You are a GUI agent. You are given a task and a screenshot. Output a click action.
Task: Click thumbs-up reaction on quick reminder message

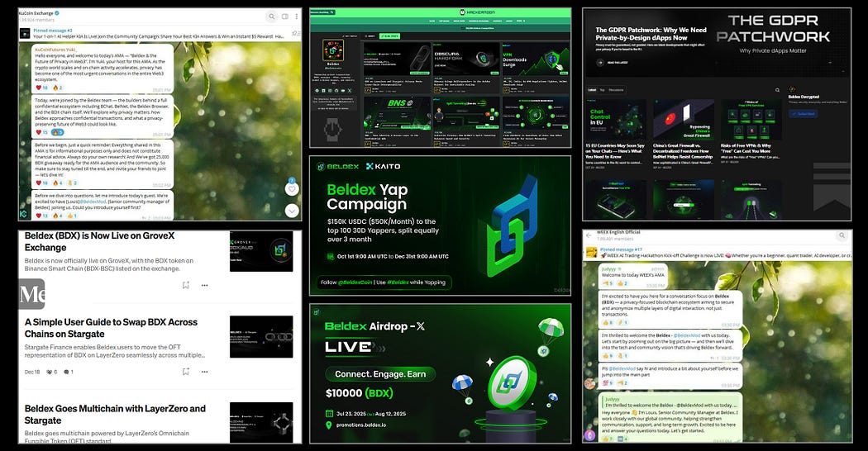pos(73,183)
